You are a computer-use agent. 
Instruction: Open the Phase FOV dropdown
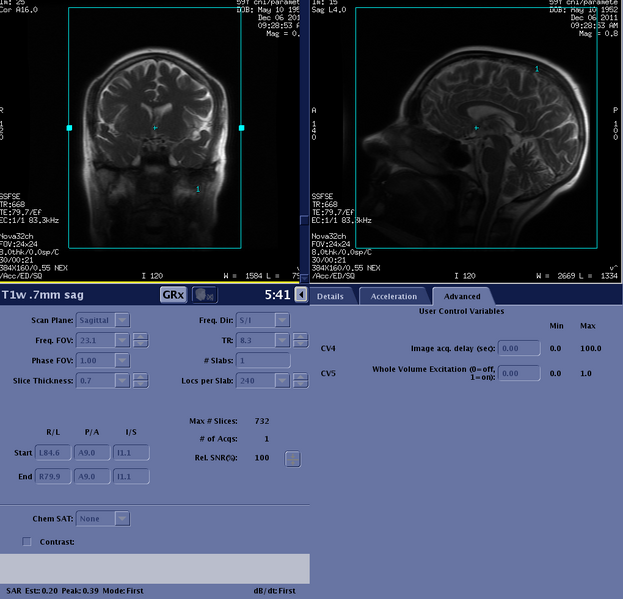[122, 361]
